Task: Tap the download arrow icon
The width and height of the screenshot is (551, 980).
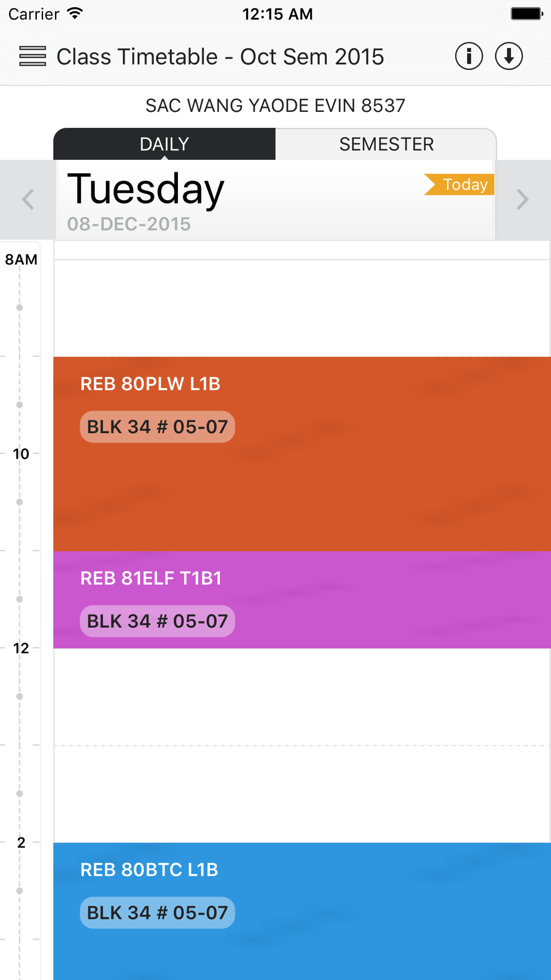Action: pos(509,56)
